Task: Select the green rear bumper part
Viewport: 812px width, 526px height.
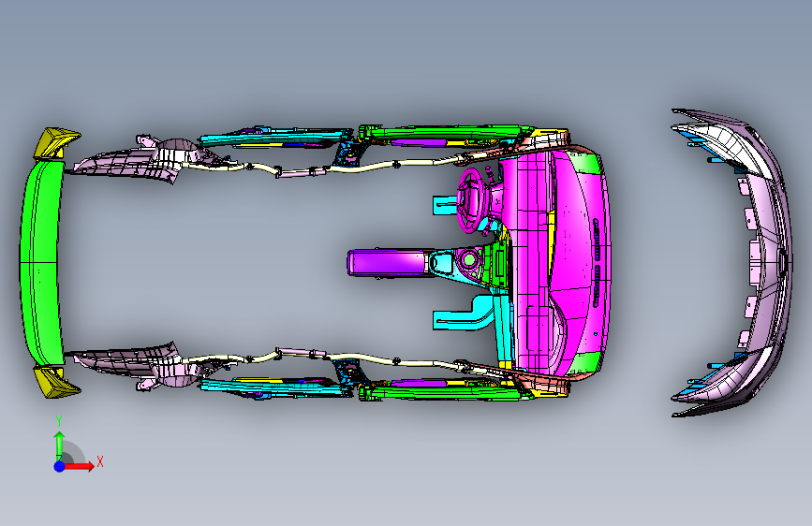Action: tap(41, 262)
